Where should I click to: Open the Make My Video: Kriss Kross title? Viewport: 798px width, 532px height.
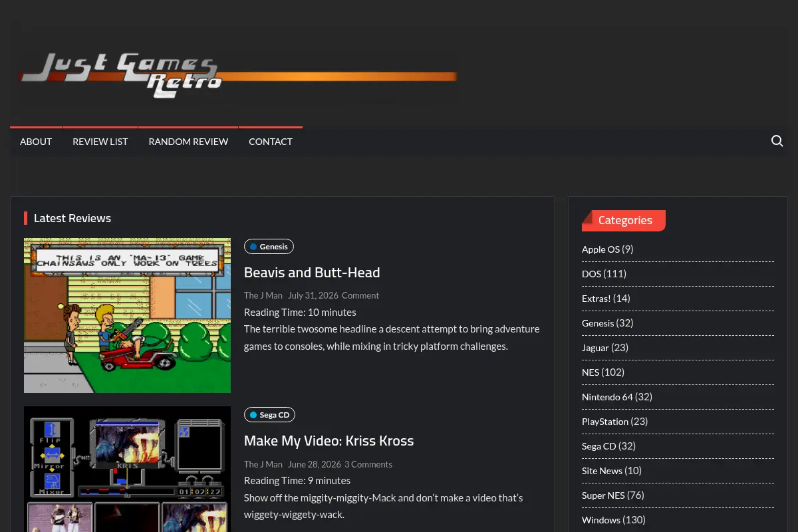(329, 440)
